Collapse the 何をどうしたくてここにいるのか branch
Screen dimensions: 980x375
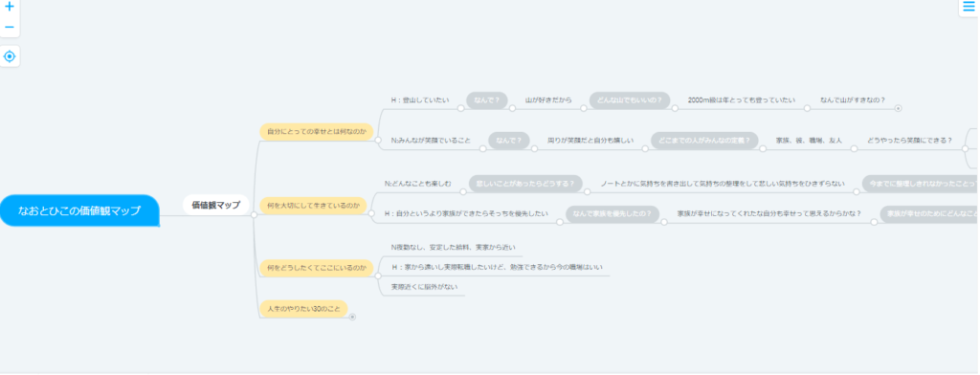(377, 276)
